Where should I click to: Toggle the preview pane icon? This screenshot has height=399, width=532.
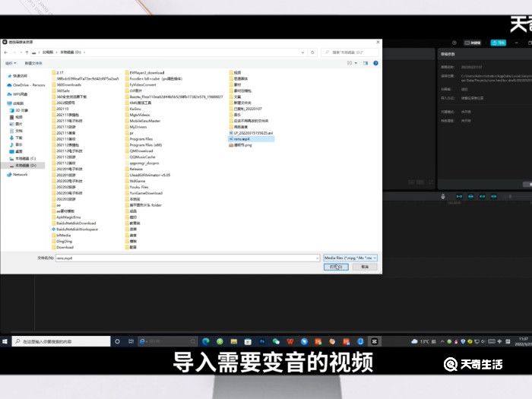click(x=366, y=63)
